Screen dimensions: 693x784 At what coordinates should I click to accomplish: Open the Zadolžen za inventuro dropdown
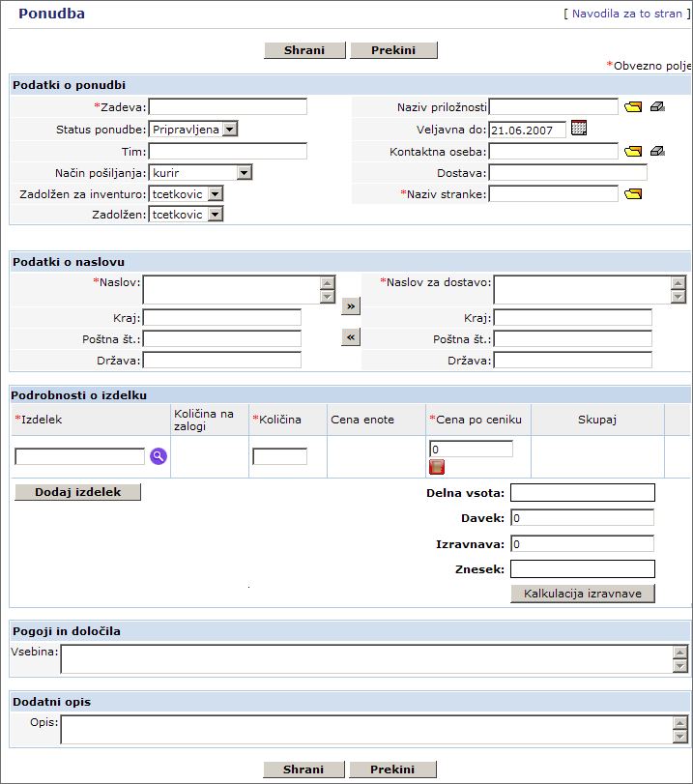tap(216, 193)
